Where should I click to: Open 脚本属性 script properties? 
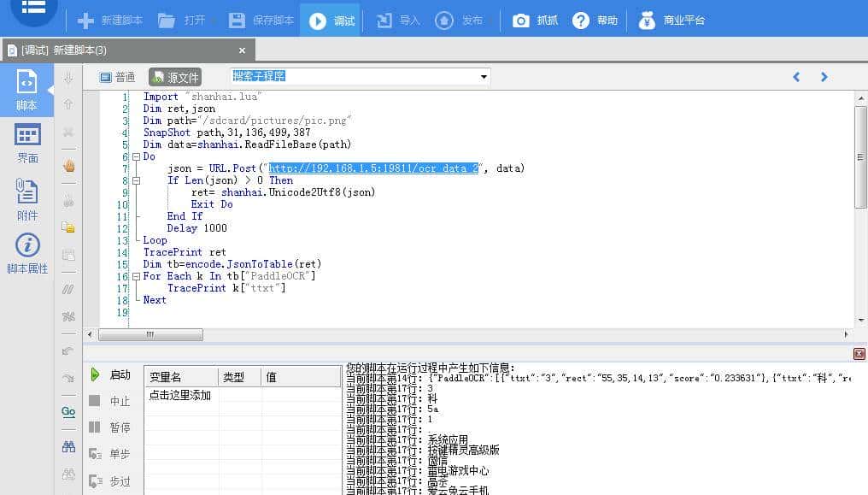pos(27,254)
